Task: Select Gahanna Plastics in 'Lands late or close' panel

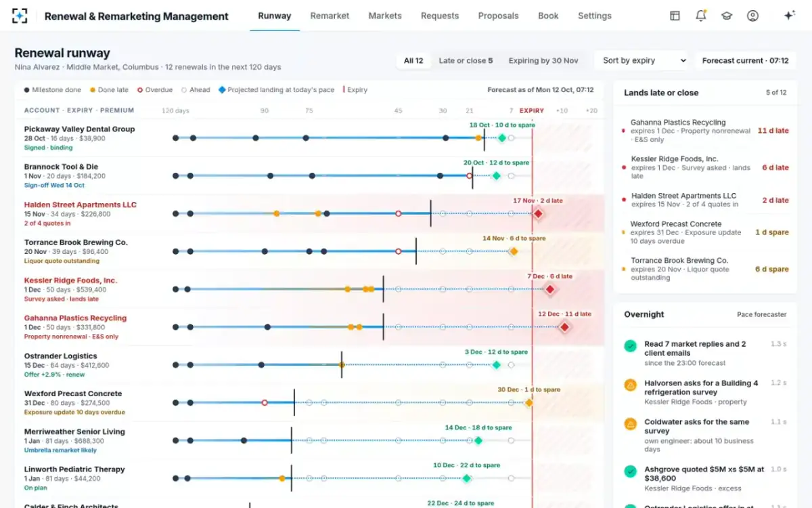Action: coord(705,131)
